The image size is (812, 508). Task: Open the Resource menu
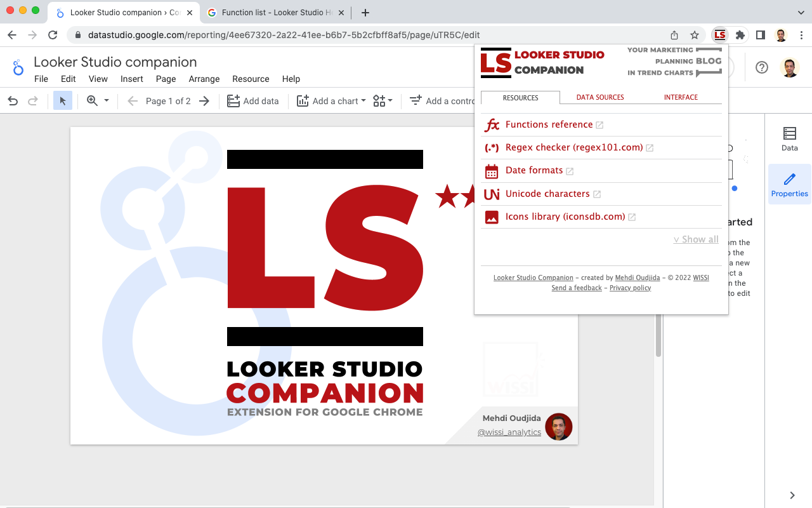click(x=251, y=79)
